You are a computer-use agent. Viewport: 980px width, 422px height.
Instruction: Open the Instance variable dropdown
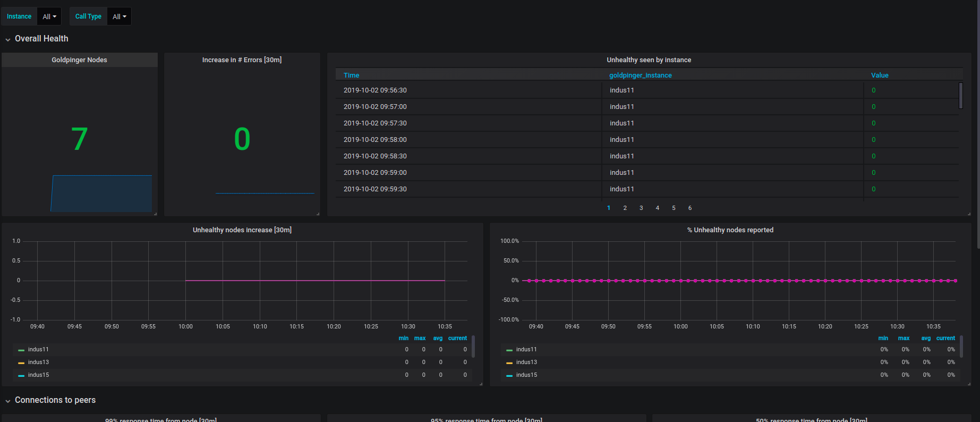coord(49,16)
